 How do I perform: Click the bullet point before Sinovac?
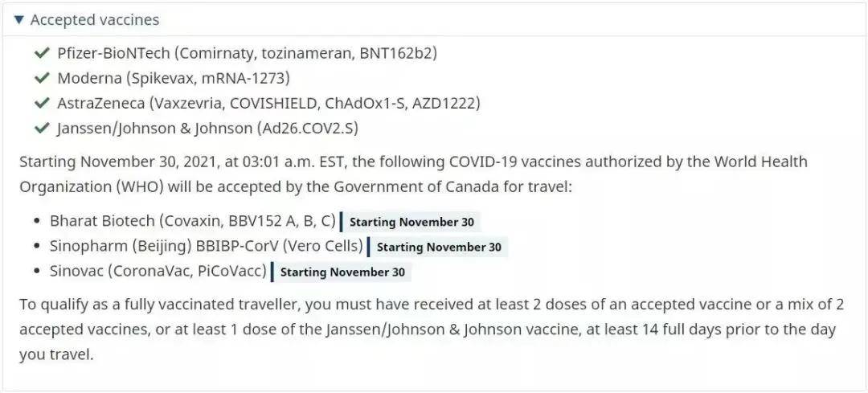pos(37,272)
